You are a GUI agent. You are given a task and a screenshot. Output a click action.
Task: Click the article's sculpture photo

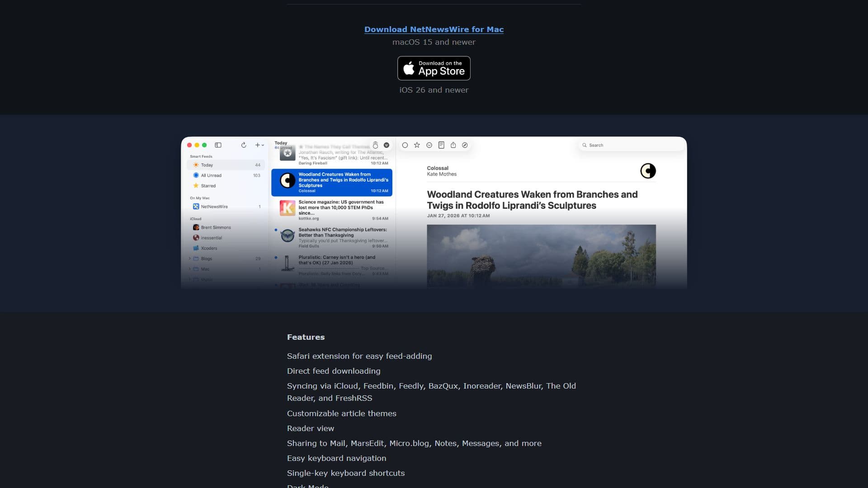(541, 256)
